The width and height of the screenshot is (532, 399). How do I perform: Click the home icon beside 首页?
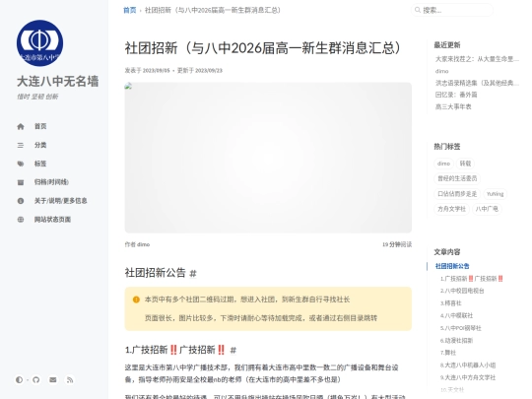coord(21,126)
